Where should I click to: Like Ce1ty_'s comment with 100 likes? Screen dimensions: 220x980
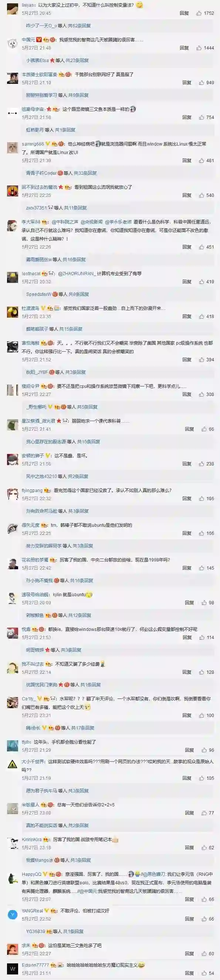point(202,715)
